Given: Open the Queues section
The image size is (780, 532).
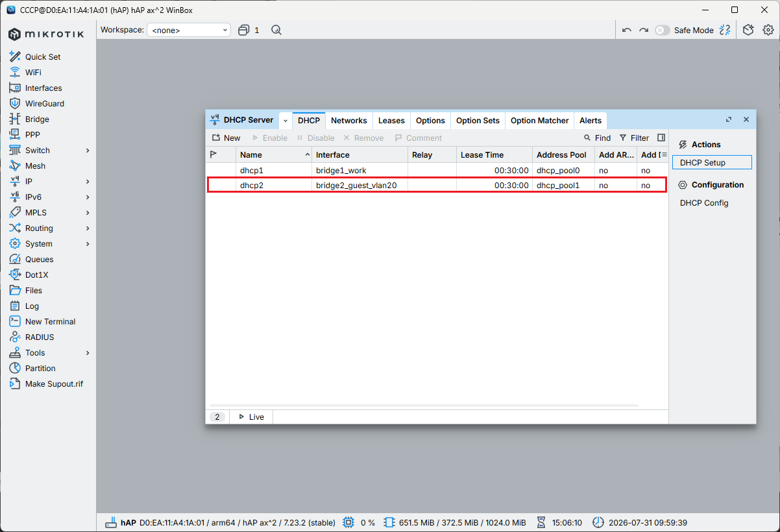Looking at the screenshot, I should tap(39, 259).
